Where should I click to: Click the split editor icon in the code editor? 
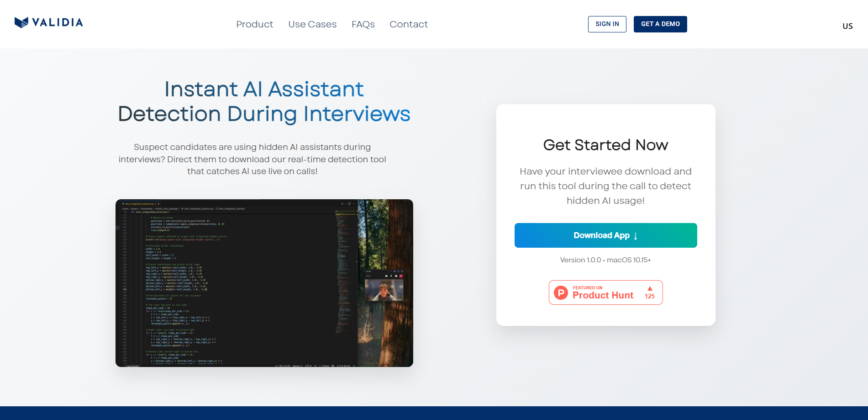349,204
